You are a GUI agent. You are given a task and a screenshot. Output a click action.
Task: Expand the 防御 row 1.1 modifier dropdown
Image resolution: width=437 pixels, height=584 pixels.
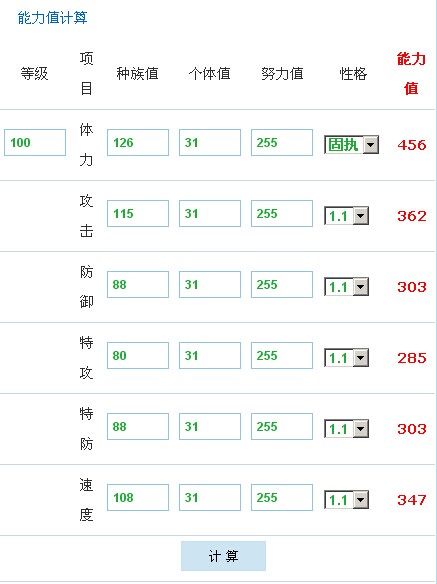point(346,287)
